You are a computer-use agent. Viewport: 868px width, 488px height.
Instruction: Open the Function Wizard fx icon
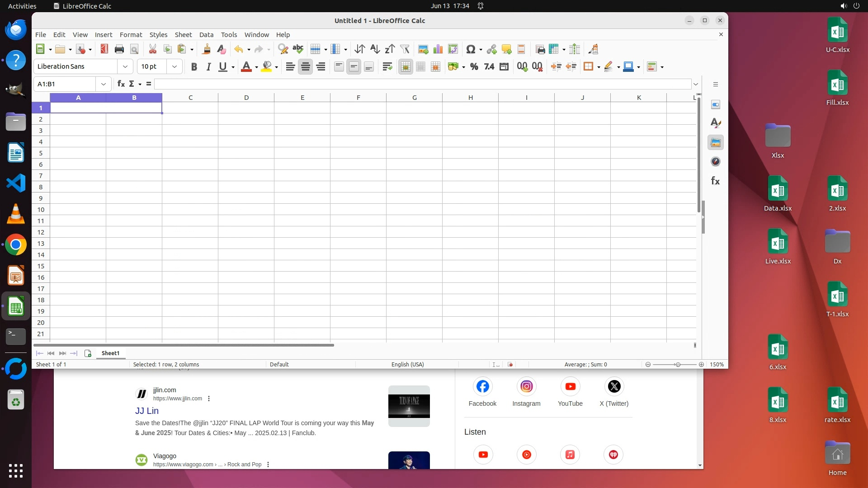121,84
